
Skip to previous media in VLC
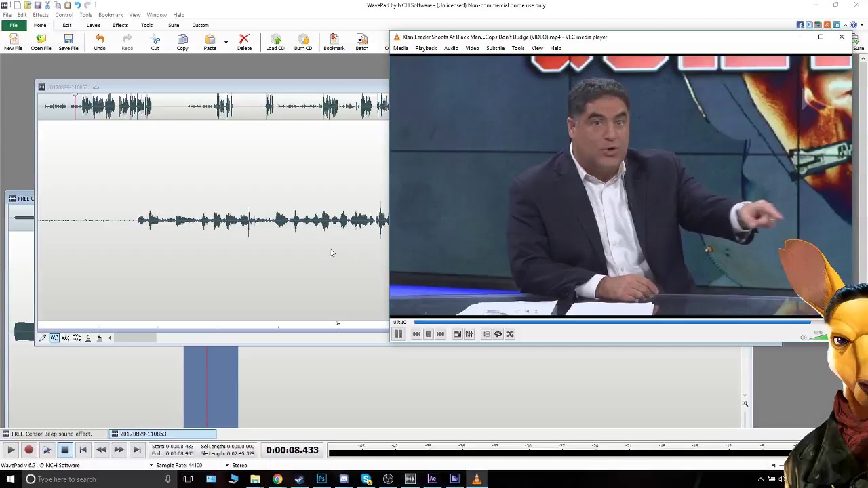coord(416,334)
